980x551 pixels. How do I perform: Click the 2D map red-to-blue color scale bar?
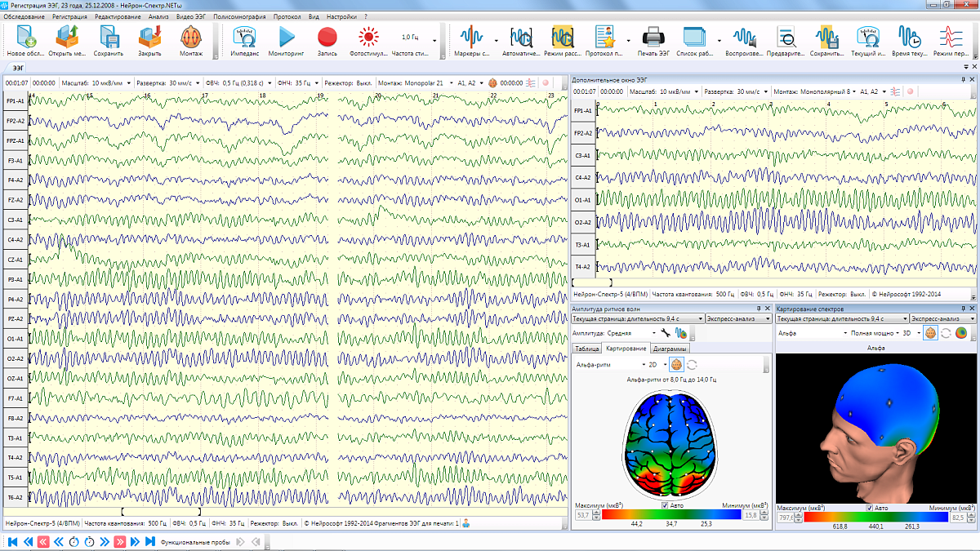(x=670, y=515)
